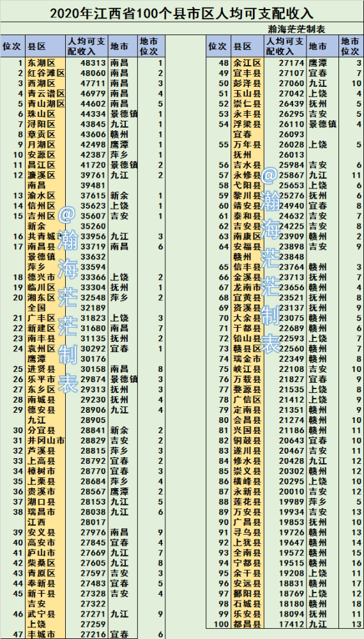Image resolution: width=364 pixels, height=639 pixels.
Task: Select the cell "樟树市"
Action: (41, 471)
